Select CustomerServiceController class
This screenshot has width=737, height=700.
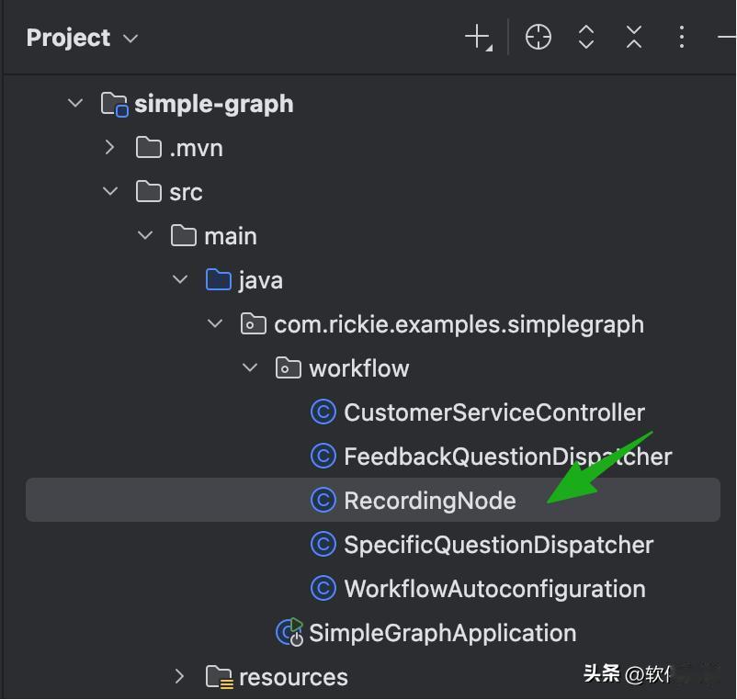tap(493, 412)
